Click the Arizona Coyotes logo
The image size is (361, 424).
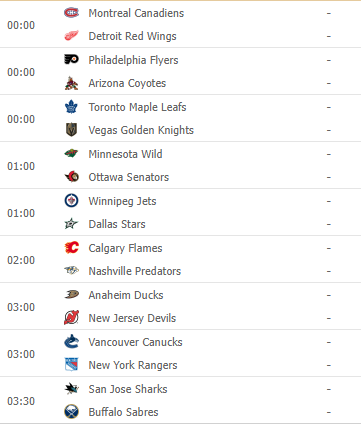click(x=71, y=83)
